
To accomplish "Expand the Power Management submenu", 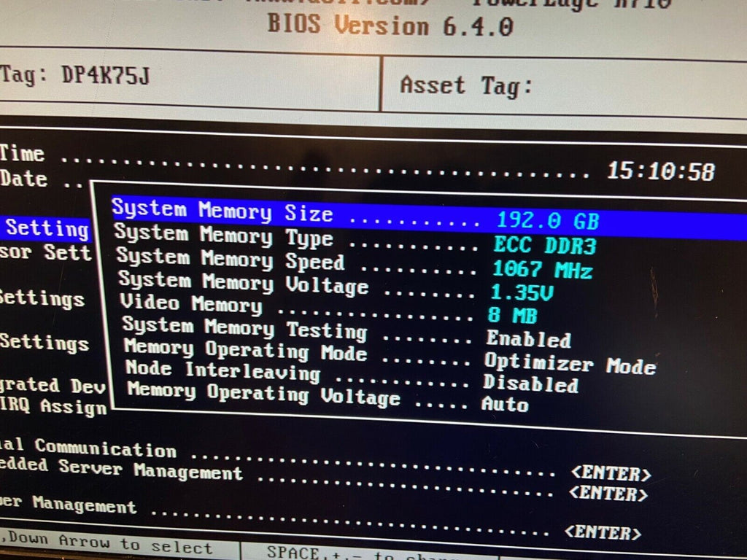I will pyautogui.click(x=69, y=505).
